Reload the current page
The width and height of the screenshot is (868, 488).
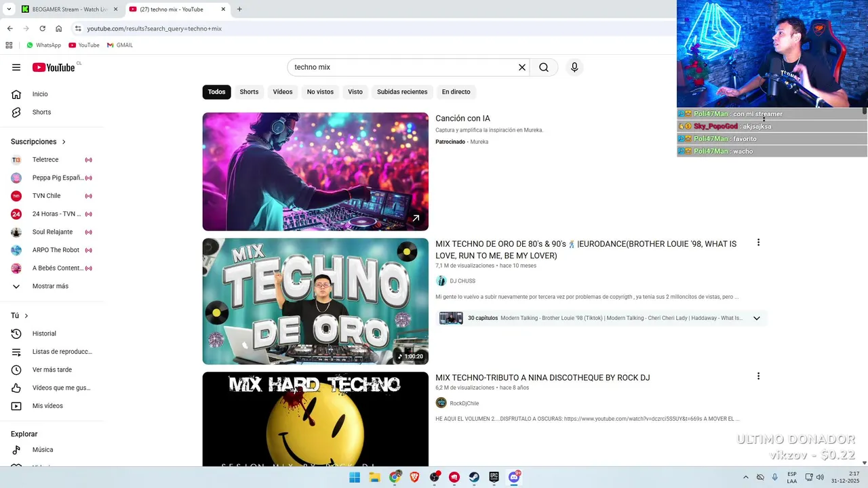click(x=42, y=28)
